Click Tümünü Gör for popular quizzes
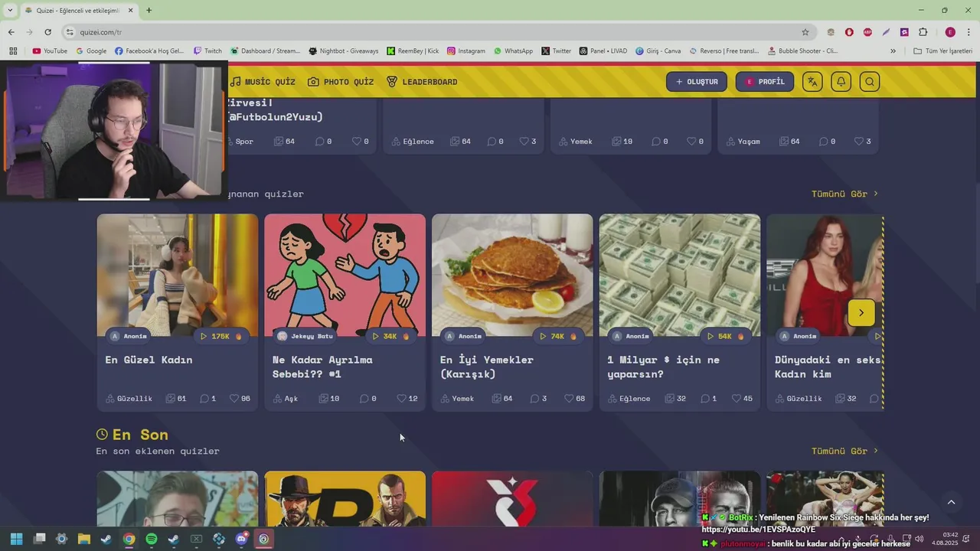The width and height of the screenshot is (980, 551). (x=844, y=194)
